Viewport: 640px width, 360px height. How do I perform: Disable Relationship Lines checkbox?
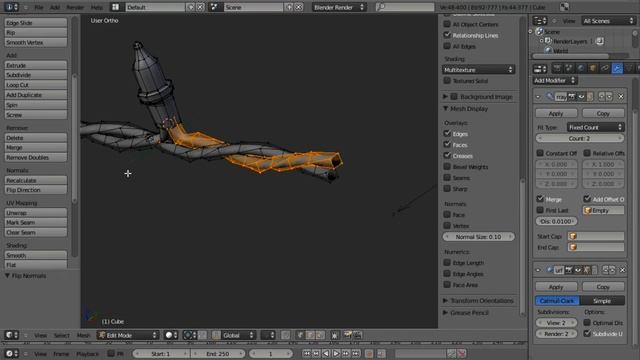pyautogui.click(x=447, y=35)
